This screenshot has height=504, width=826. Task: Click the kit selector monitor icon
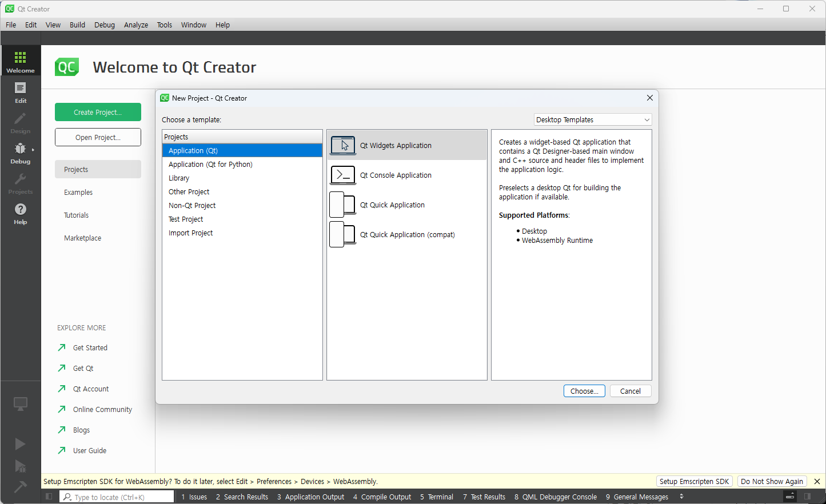coord(21,404)
